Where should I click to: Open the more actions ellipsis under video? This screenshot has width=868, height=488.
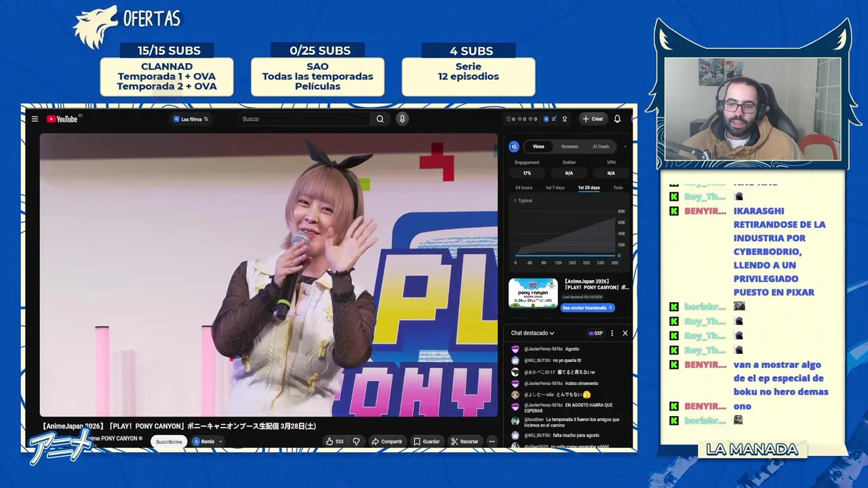(492, 441)
